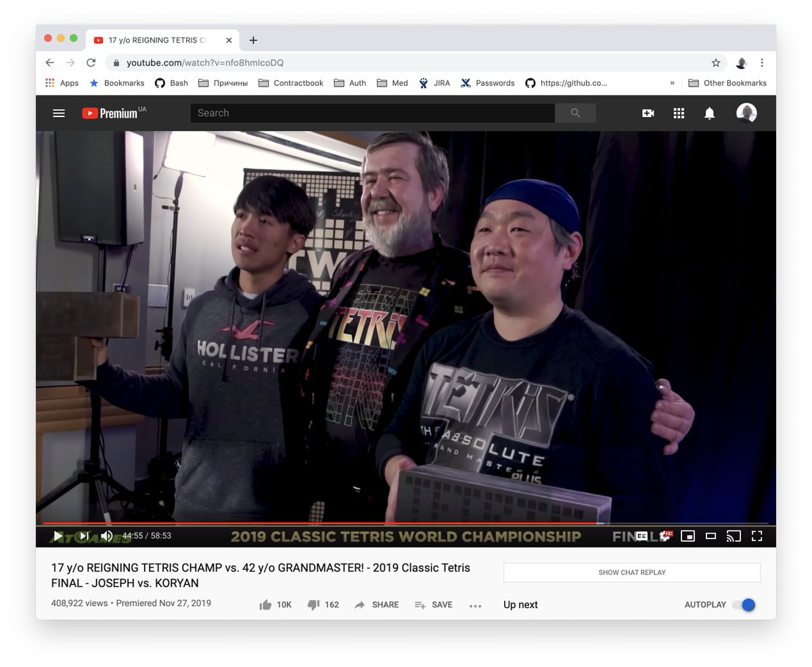Image resolution: width=812 pixels, height=667 pixels.
Task: Open the github.co bookmark link
Action: pos(566,83)
